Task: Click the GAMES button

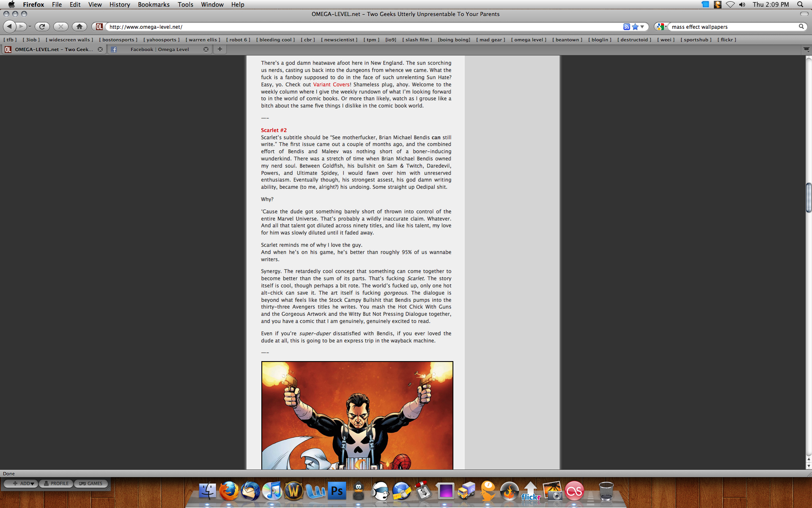Action: click(91, 483)
